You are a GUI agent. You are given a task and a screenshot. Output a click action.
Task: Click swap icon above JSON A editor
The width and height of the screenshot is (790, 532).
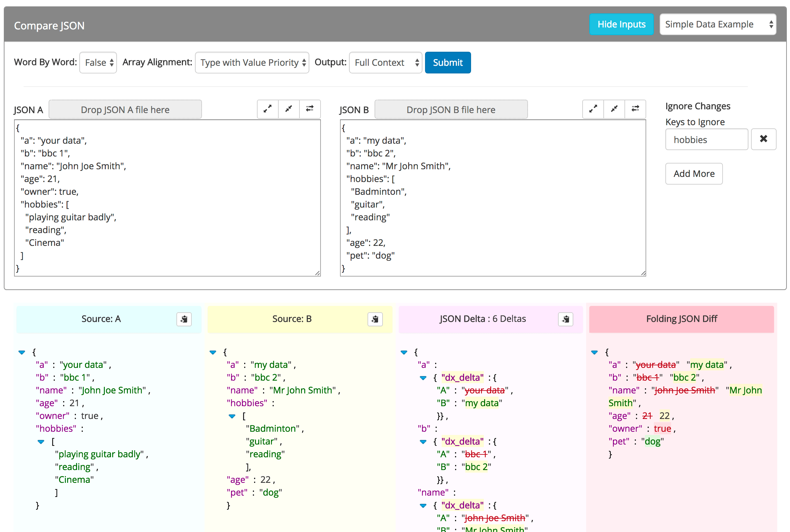[x=310, y=109]
